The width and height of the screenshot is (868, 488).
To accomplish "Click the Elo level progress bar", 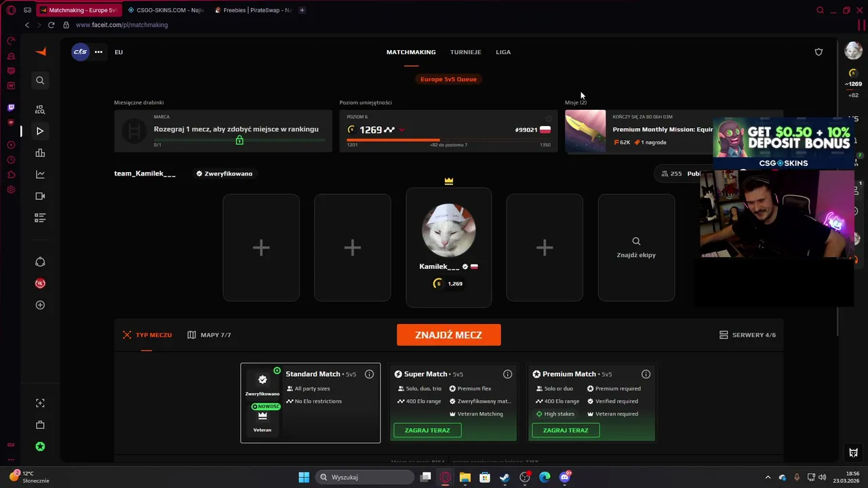I will (448, 140).
